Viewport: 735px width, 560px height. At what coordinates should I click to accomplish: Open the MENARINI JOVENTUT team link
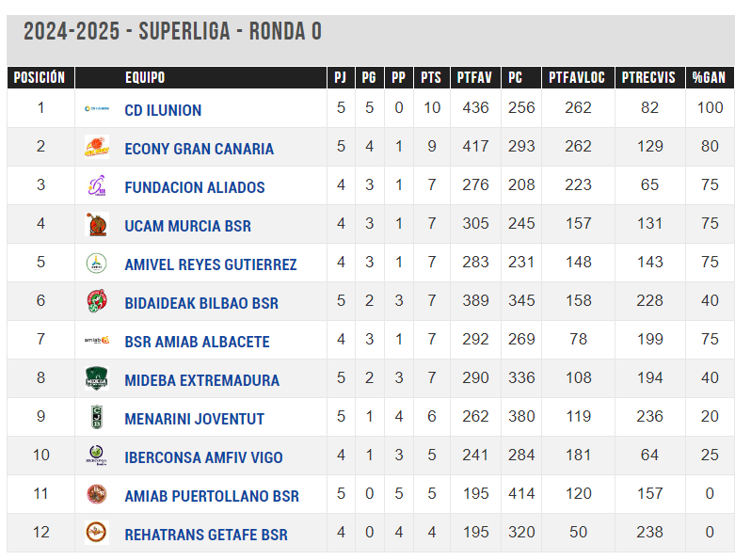[x=194, y=419]
